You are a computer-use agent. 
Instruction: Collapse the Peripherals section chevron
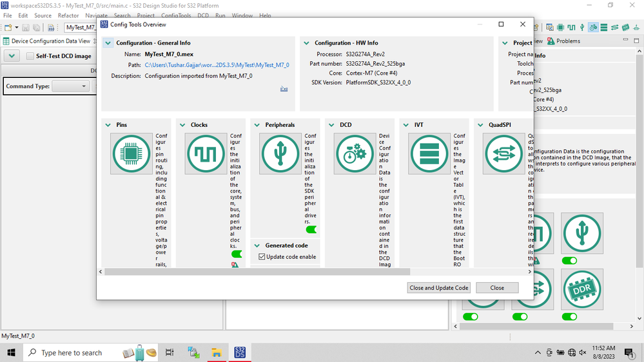point(257,125)
